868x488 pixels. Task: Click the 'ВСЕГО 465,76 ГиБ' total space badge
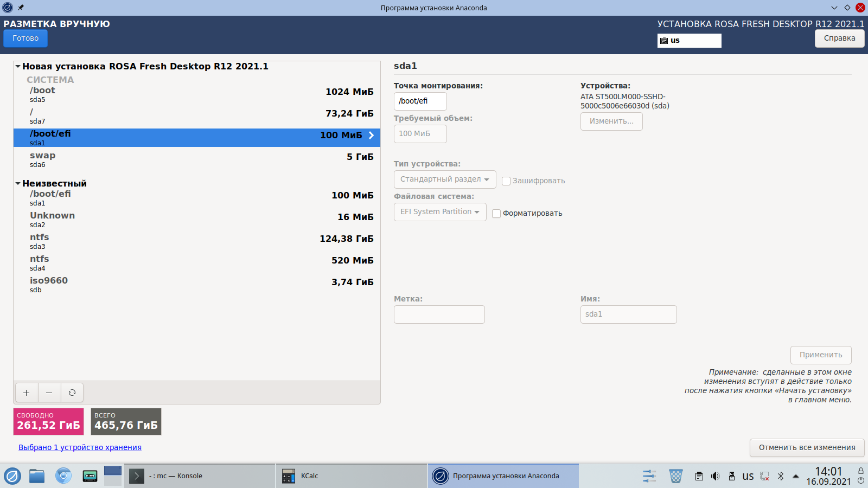pyautogui.click(x=126, y=422)
